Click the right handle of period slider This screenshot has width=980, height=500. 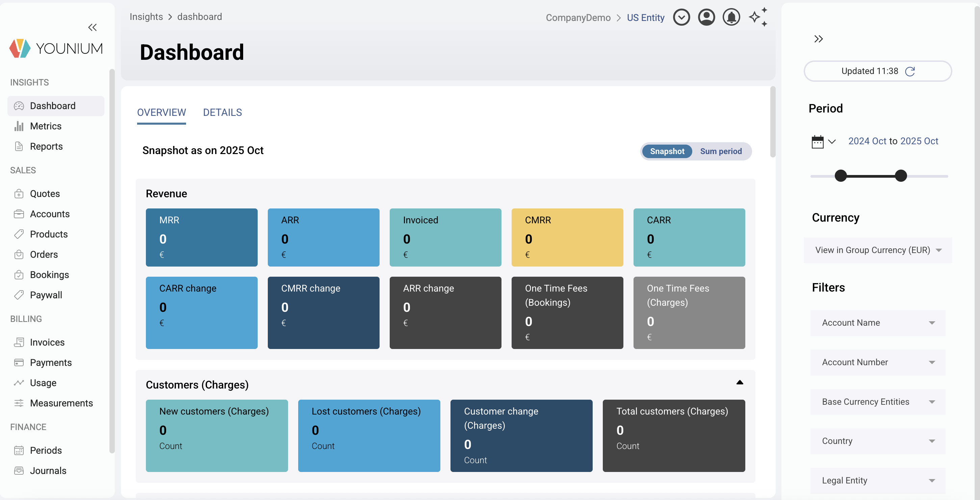tap(901, 176)
